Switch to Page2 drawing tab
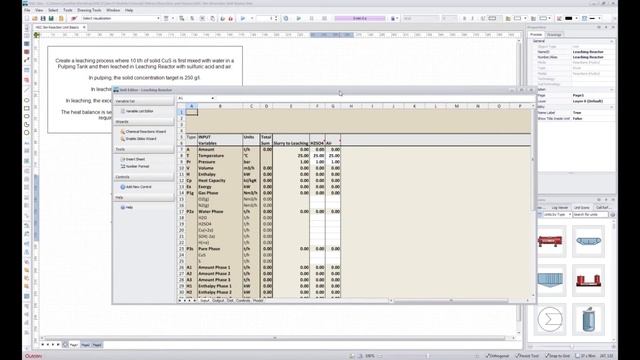 (85, 345)
